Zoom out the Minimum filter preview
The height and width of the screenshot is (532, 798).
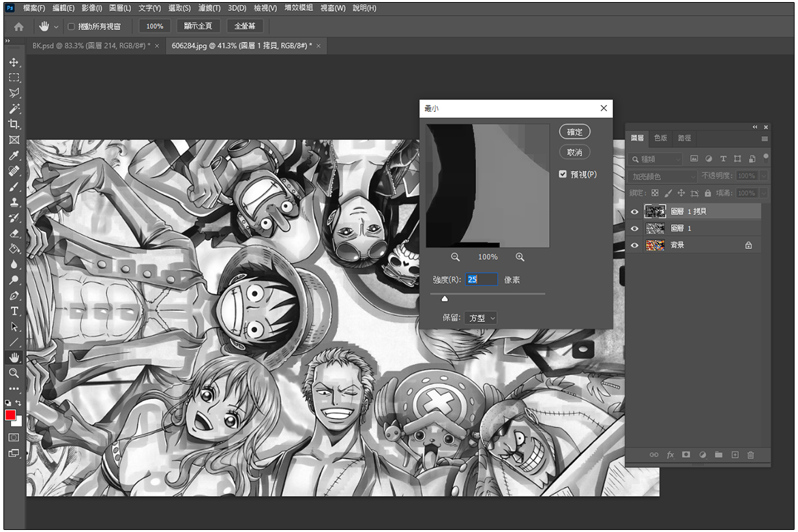[x=455, y=257]
